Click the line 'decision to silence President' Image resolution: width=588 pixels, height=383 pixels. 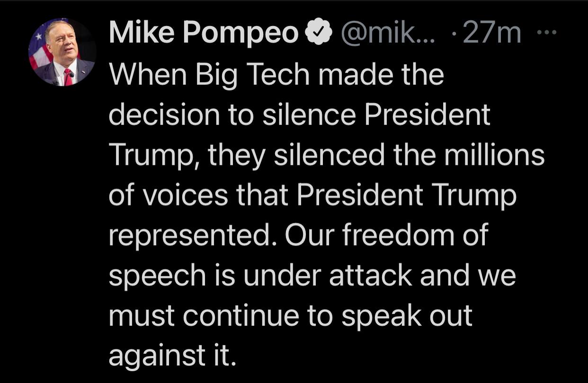click(x=299, y=115)
